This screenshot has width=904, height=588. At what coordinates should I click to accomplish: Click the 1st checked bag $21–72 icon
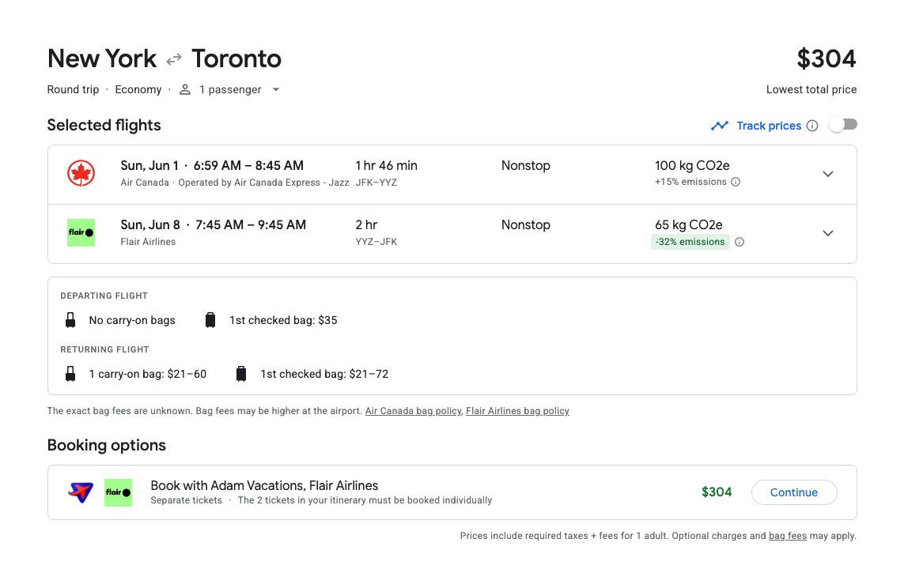[241, 374]
